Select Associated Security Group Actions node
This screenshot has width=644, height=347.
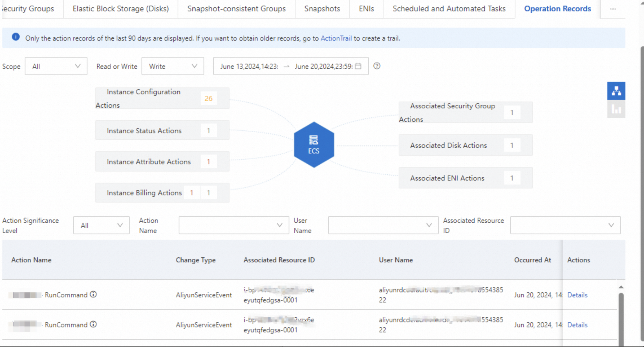[466, 112]
